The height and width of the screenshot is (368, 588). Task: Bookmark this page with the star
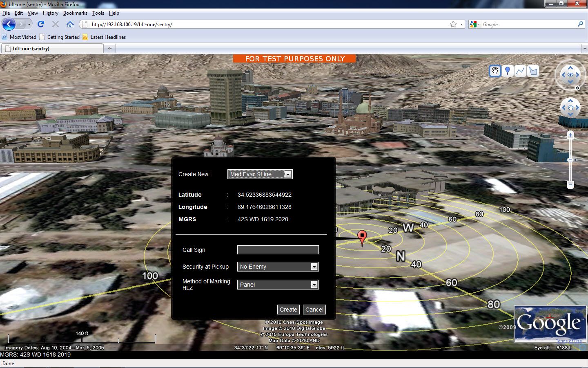click(x=453, y=24)
